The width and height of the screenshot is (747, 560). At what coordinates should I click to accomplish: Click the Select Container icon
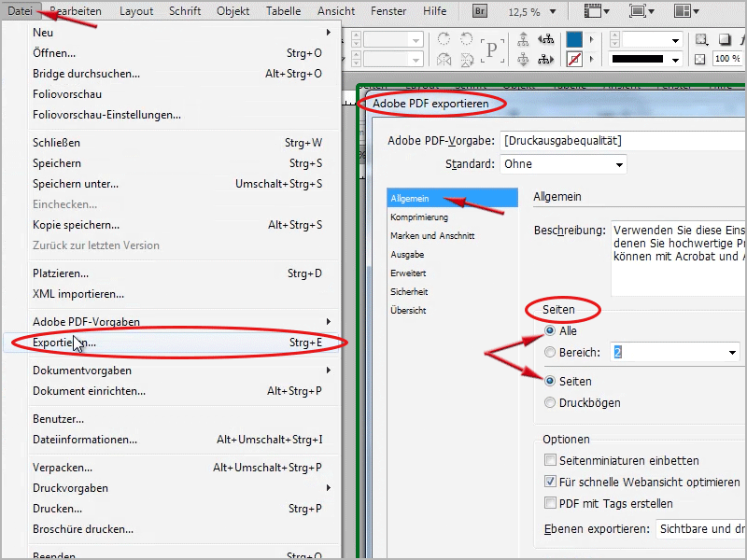coord(523,39)
